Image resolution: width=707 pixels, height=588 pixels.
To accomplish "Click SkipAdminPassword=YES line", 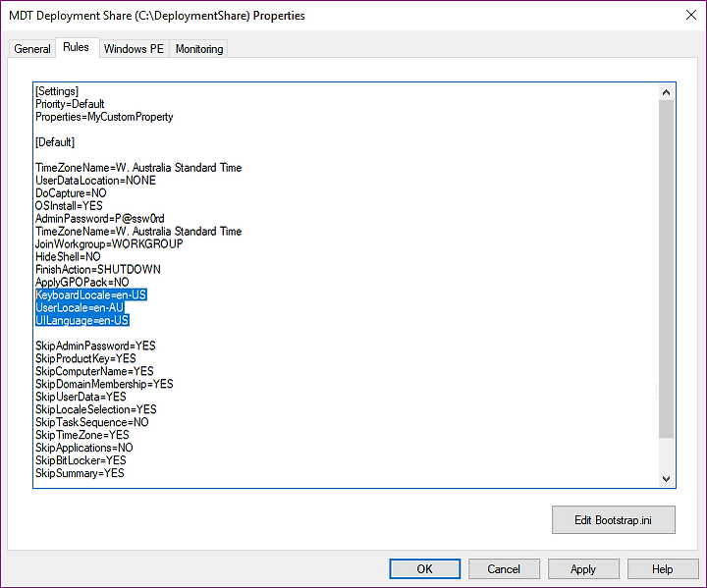I will (x=95, y=346).
